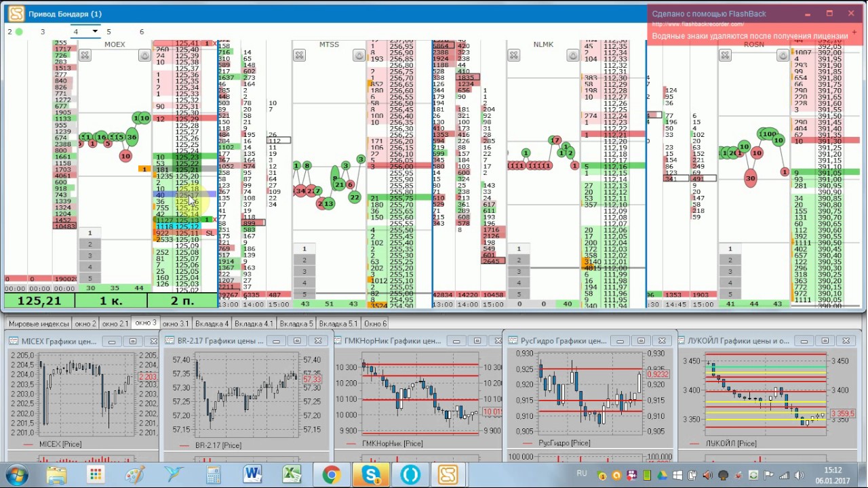
Task: Click the chart icon of ГМКНорНик window
Action: 337,342
